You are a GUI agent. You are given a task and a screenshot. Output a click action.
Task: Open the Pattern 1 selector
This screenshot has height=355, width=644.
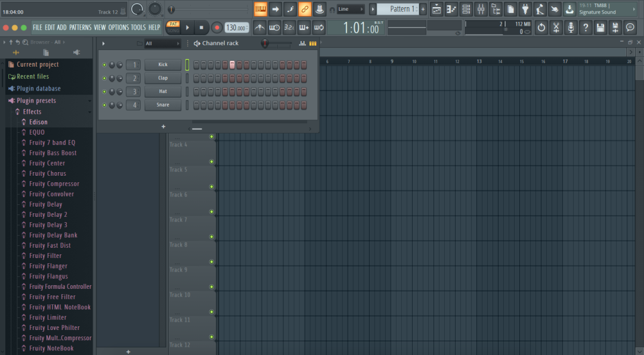[398, 9]
